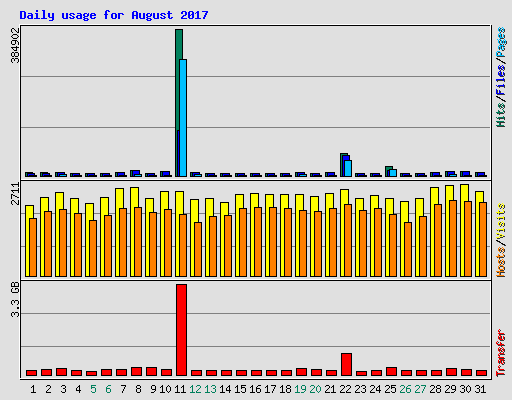The width and height of the screenshot is (512, 400).
Task: Click the day label 15 on the x-axis
Action: (240, 389)
